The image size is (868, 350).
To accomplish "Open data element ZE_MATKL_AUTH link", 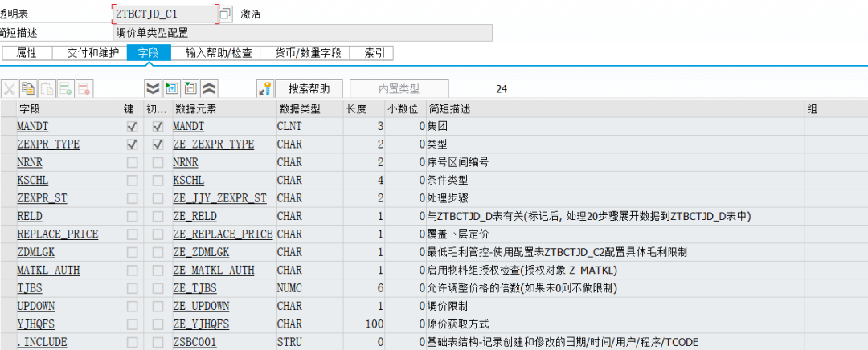I will tap(214, 271).
